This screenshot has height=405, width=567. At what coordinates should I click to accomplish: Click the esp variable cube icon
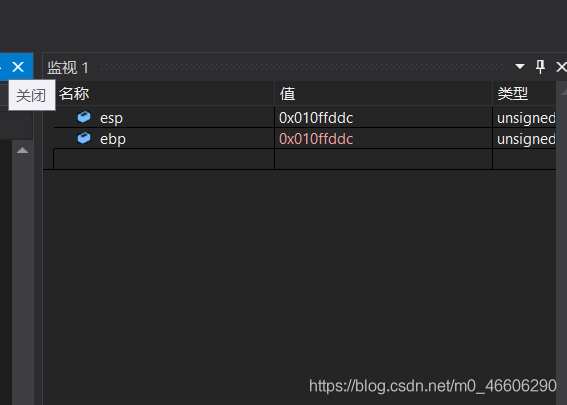(84, 117)
